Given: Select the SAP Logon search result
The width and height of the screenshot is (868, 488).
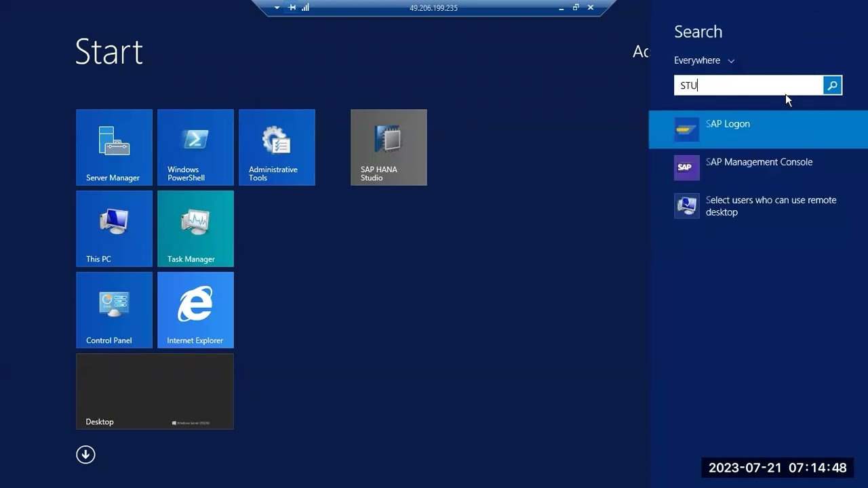Looking at the screenshot, I should (758, 129).
